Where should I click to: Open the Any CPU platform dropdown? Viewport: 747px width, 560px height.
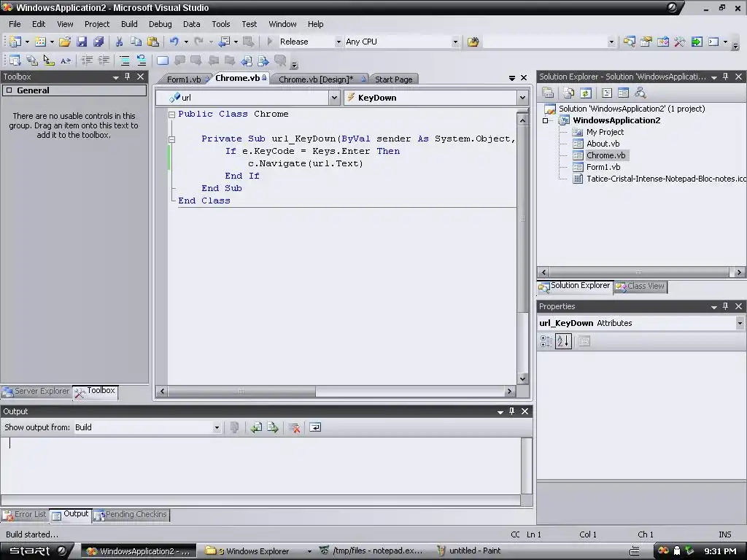click(x=455, y=42)
